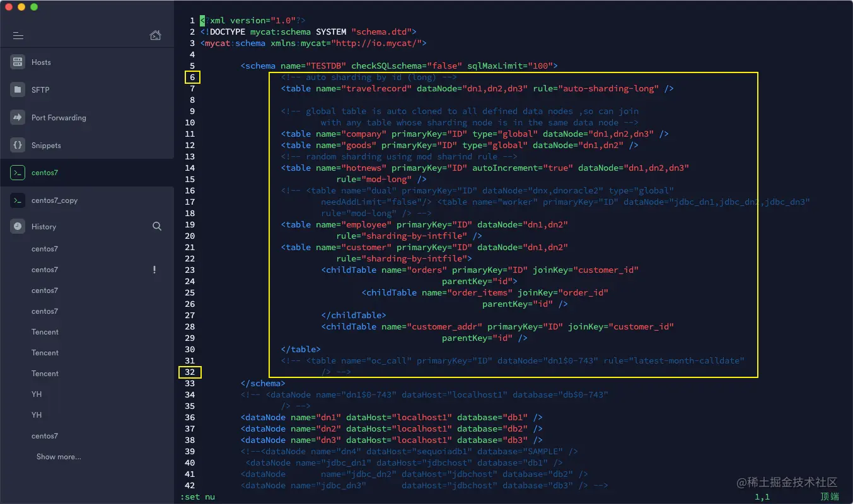
Task: Click the exclamation warning icon beside centos7
Action: click(x=154, y=270)
